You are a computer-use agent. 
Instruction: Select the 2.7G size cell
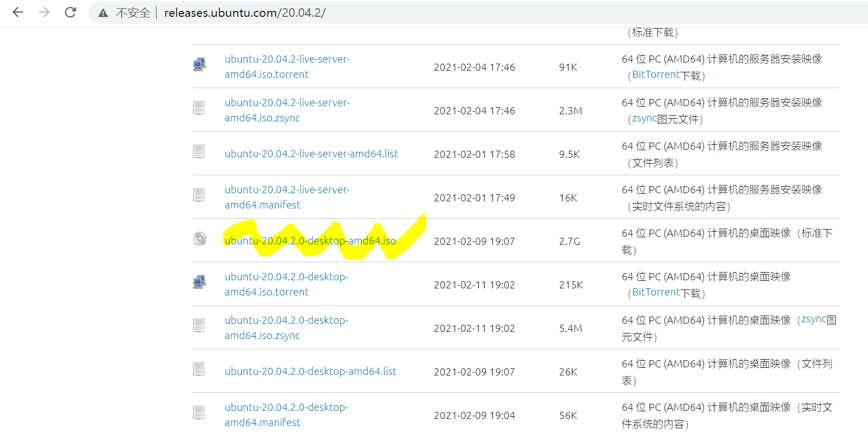(570, 241)
